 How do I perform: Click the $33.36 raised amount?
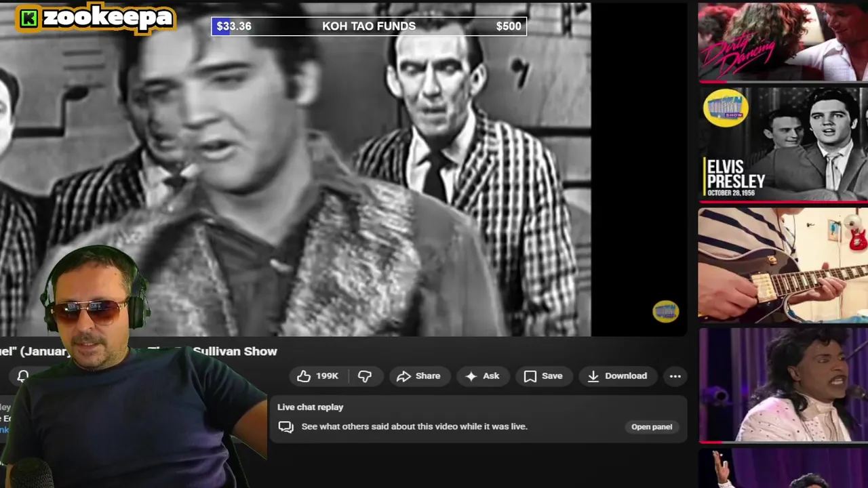[234, 26]
